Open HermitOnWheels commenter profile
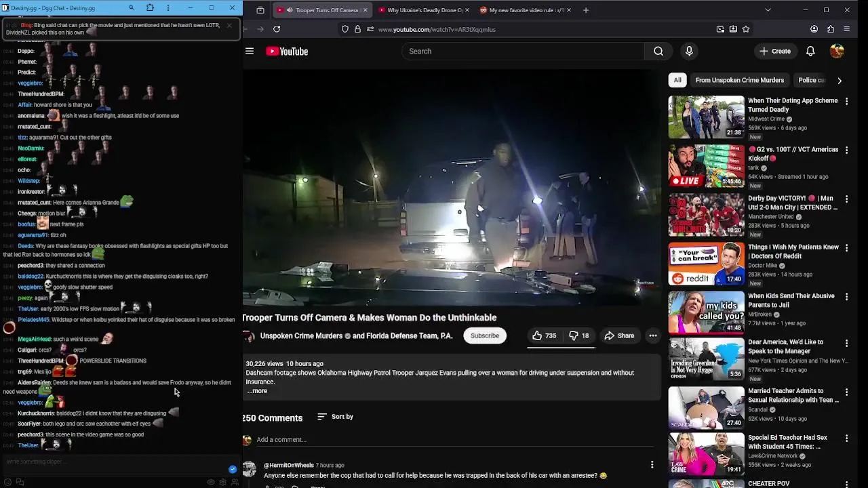Image resolution: width=868 pixels, height=488 pixels. coord(289,465)
